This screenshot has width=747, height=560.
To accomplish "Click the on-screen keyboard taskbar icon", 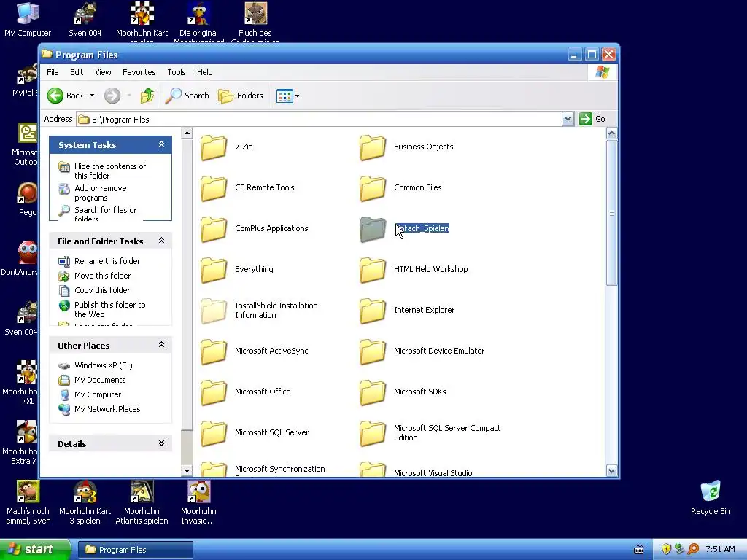I will click(639, 550).
